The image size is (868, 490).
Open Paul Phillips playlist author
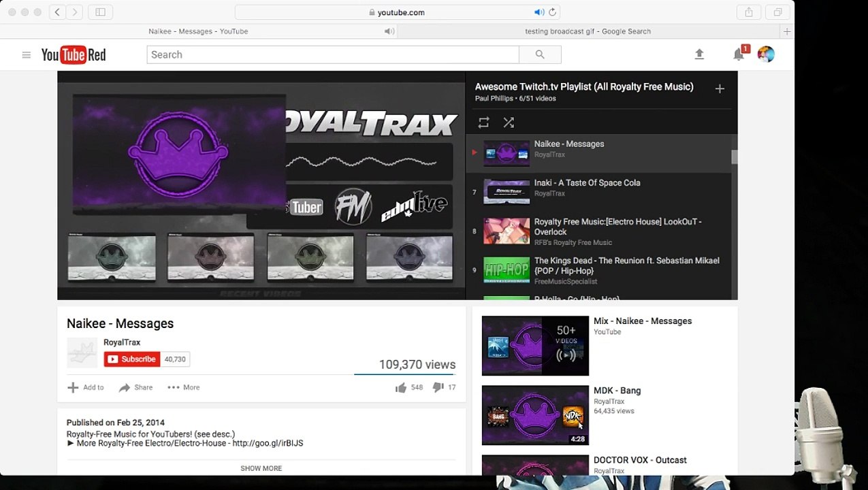point(495,99)
